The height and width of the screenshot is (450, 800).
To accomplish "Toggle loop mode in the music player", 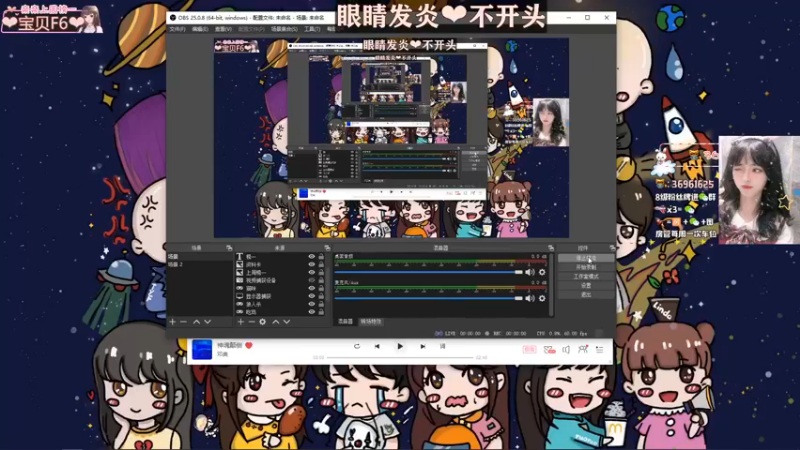I will tap(357, 346).
